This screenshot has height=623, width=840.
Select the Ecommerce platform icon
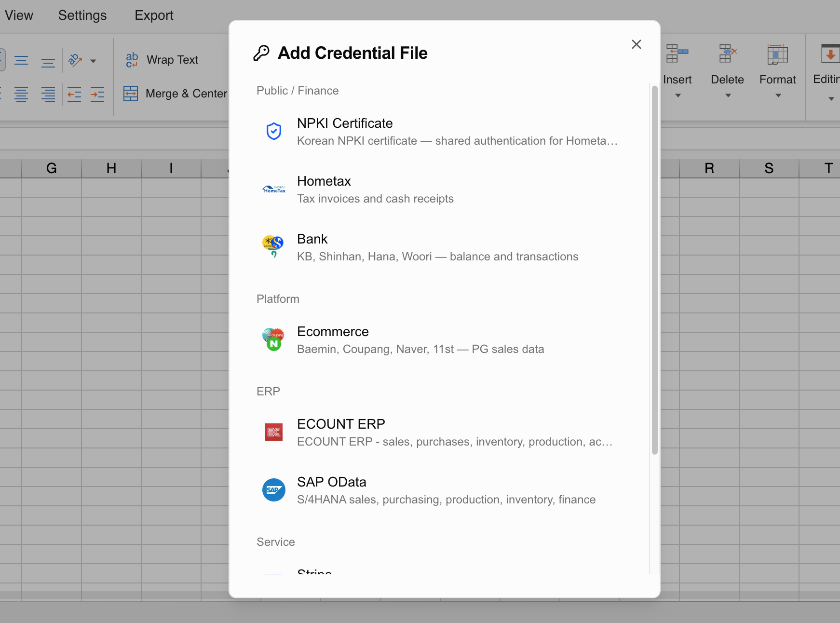click(x=273, y=339)
